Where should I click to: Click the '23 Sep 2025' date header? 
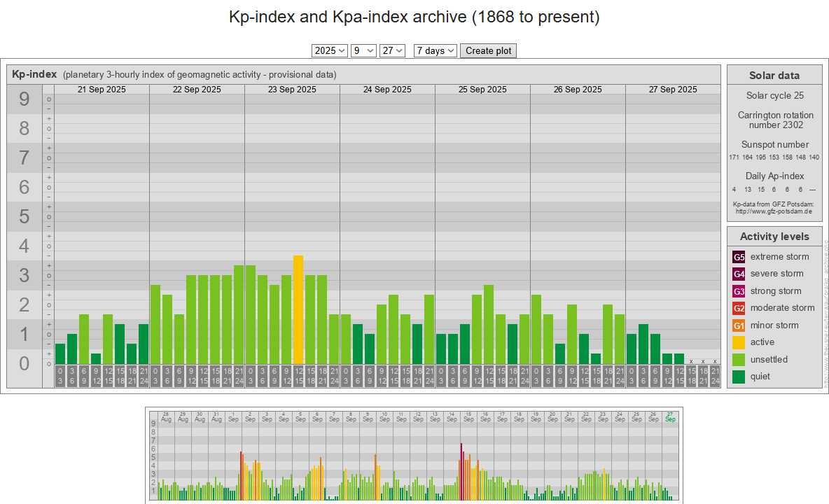(x=292, y=90)
